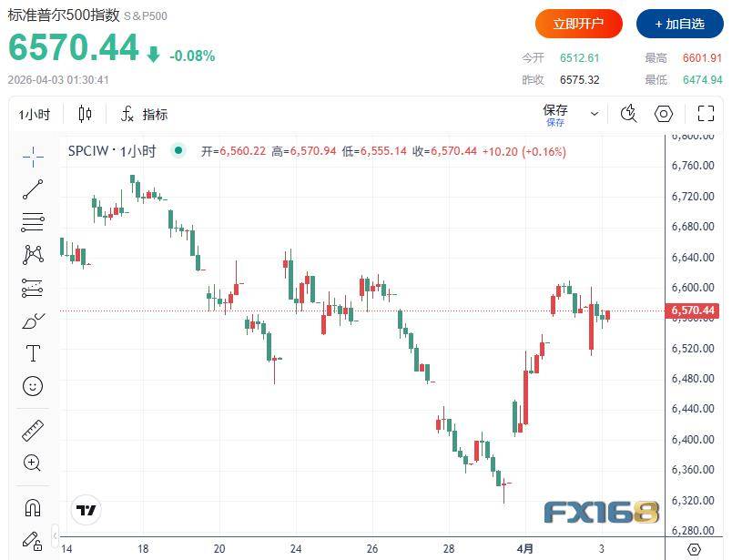732x560 pixels.
Task: Click the 保存 save layout item
Action: [555, 114]
